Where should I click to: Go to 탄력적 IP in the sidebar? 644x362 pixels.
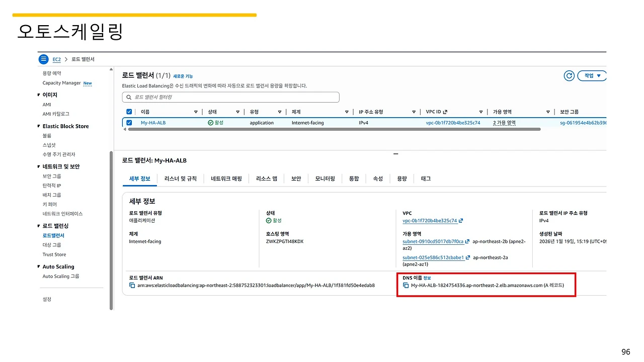(52, 186)
